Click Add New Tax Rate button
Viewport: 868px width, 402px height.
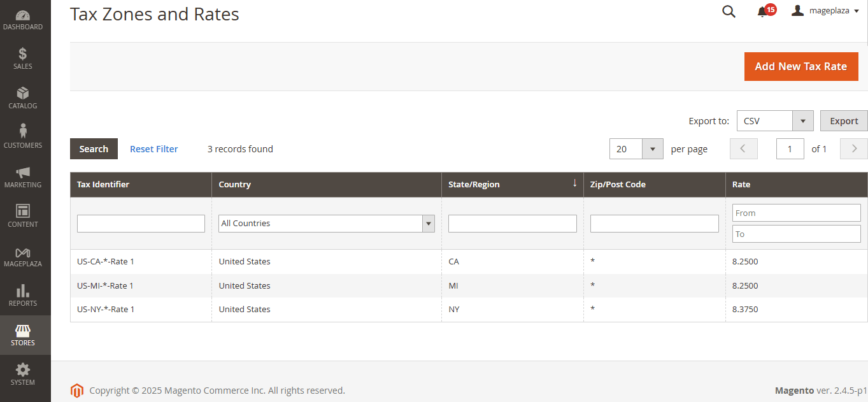800,66
